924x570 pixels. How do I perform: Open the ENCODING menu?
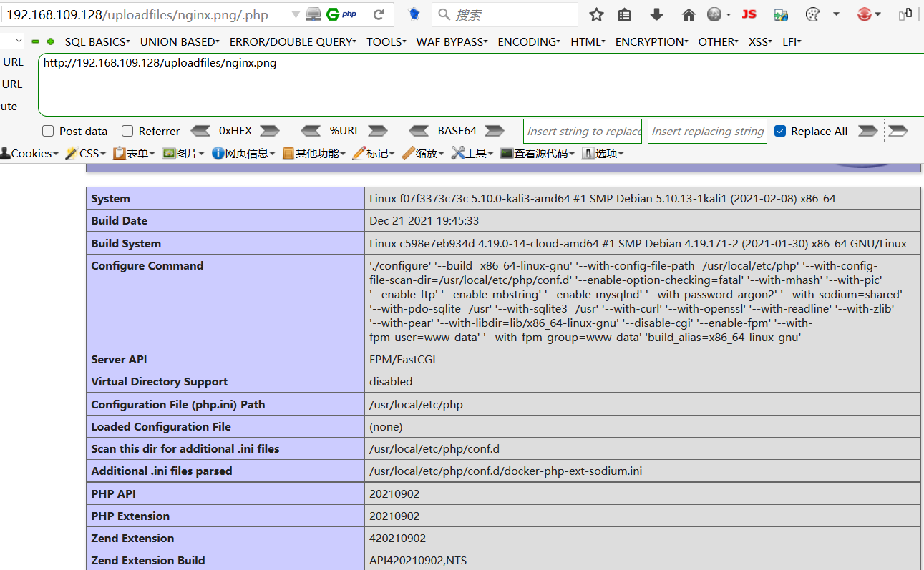point(529,41)
